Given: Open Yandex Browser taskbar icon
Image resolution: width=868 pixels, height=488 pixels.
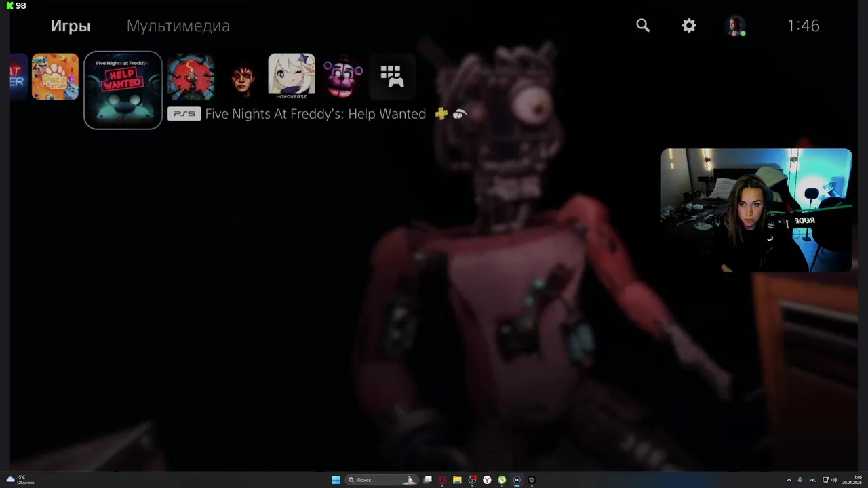Looking at the screenshot, I should point(487,480).
